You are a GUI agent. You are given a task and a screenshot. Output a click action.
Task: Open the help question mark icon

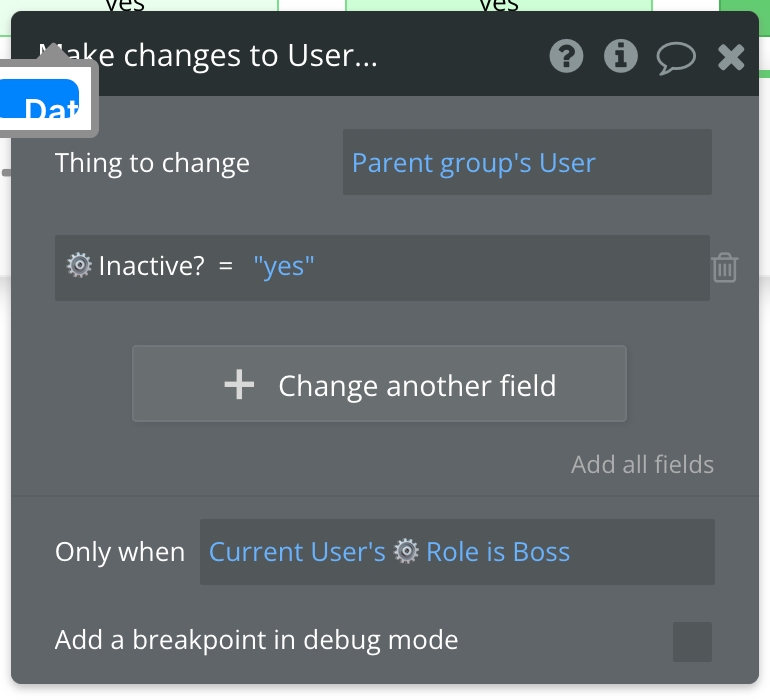566,57
